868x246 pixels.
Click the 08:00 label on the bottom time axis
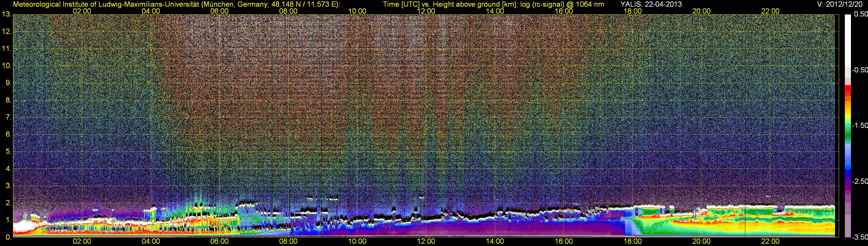(x=288, y=241)
